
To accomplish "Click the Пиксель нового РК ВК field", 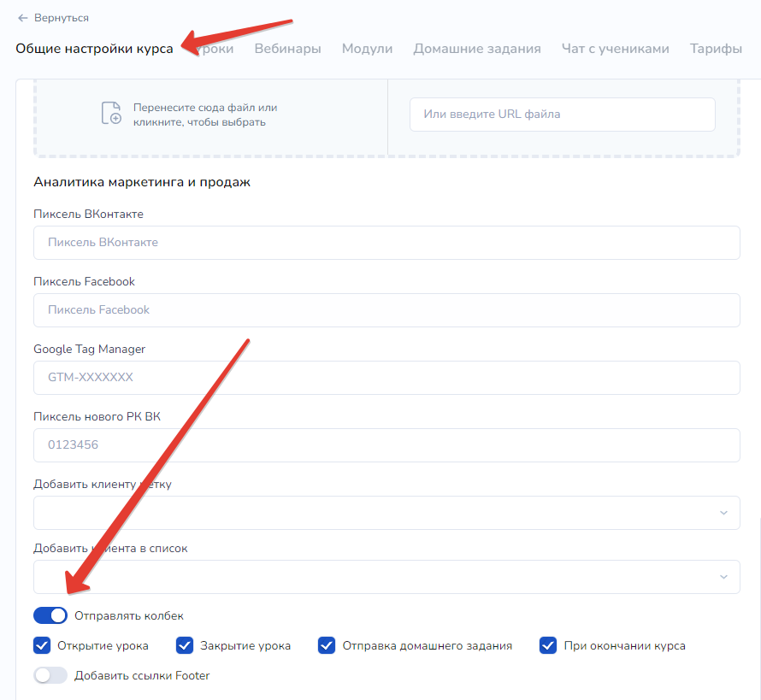I will [x=386, y=445].
